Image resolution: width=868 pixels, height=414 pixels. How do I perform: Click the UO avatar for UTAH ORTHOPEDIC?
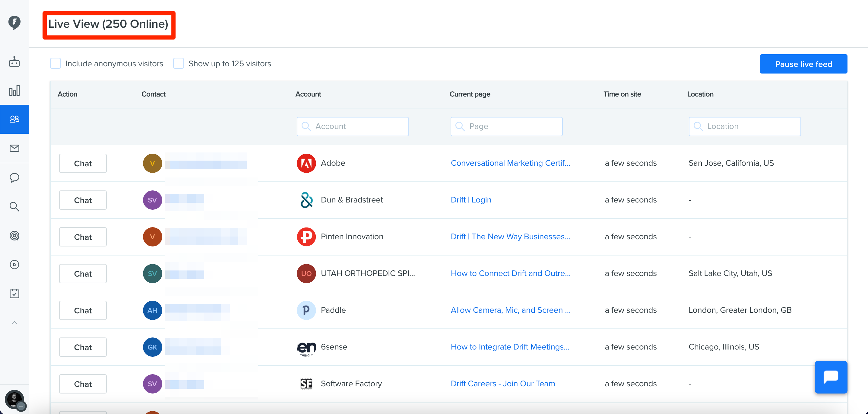306,273
